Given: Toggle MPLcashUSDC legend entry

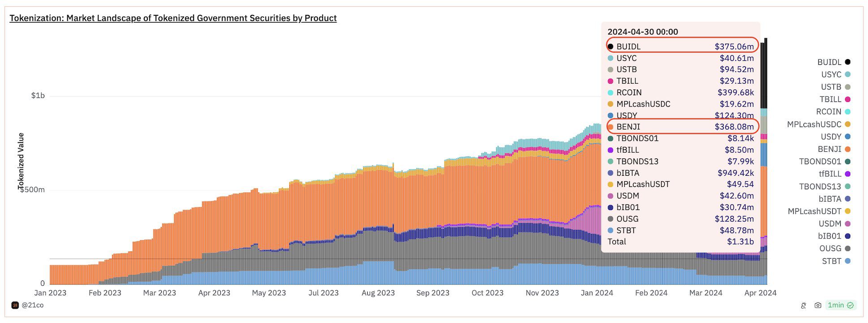Looking at the screenshot, I should [x=819, y=124].
